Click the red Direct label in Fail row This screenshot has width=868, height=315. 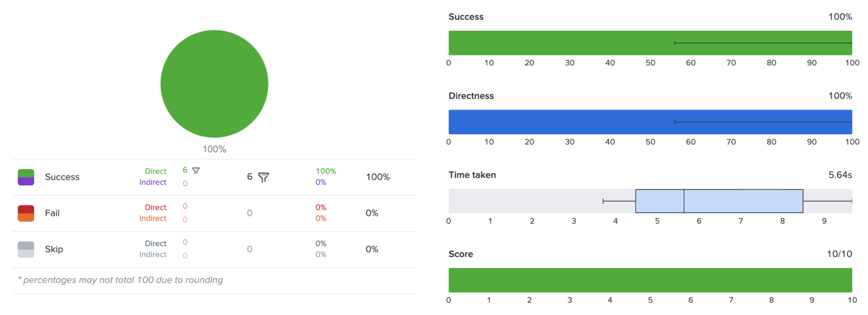[155, 207]
